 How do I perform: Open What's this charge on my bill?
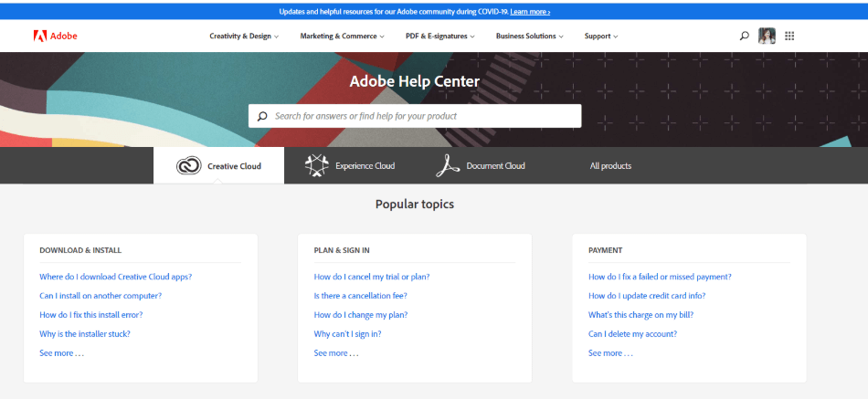pyautogui.click(x=641, y=315)
